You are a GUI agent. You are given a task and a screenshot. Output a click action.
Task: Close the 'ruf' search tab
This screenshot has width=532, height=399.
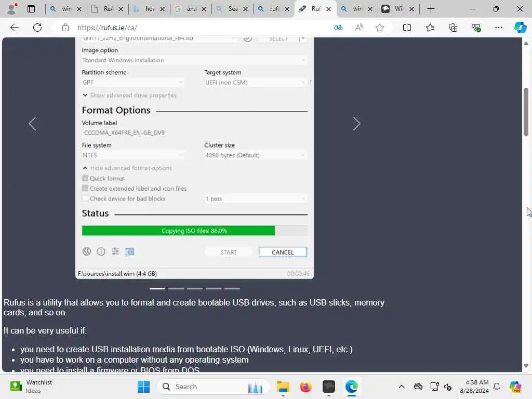click(287, 9)
